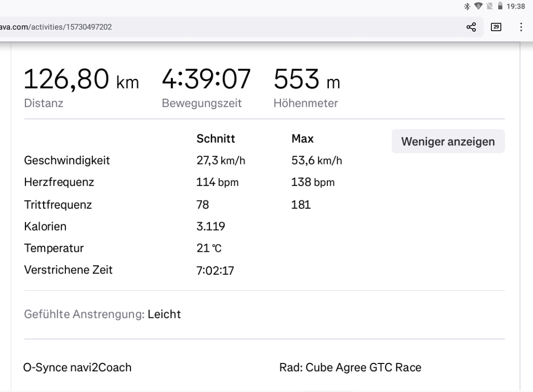Click the Weniger anzeigen button
533x392 pixels.
(448, 141)
